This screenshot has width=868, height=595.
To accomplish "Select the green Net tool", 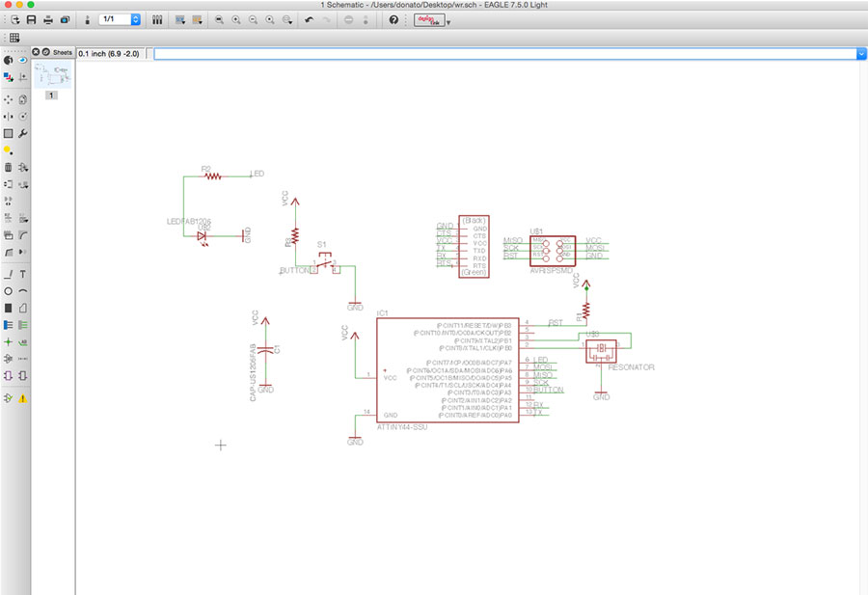I will click(23, 325).
